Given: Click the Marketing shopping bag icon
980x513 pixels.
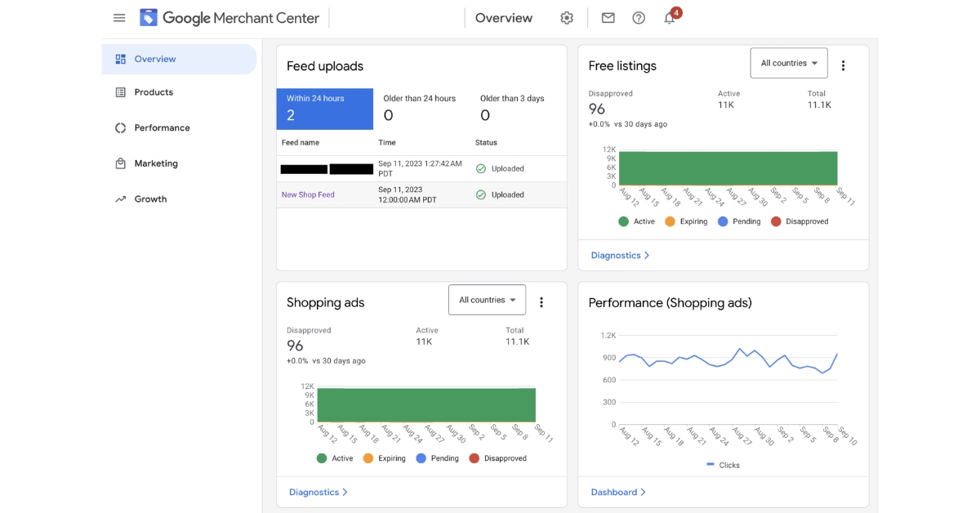Looking at the screenshot, I should point(120,163).
